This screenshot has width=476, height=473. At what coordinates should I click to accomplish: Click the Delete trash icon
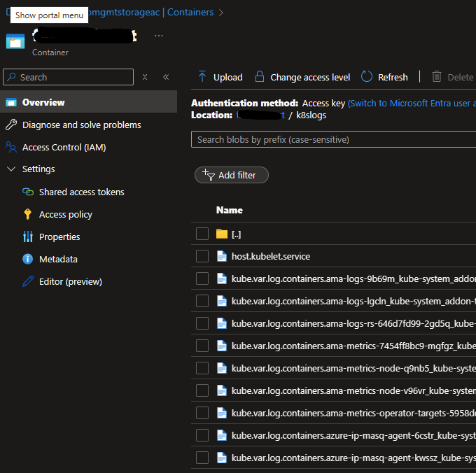coord(437,76)
